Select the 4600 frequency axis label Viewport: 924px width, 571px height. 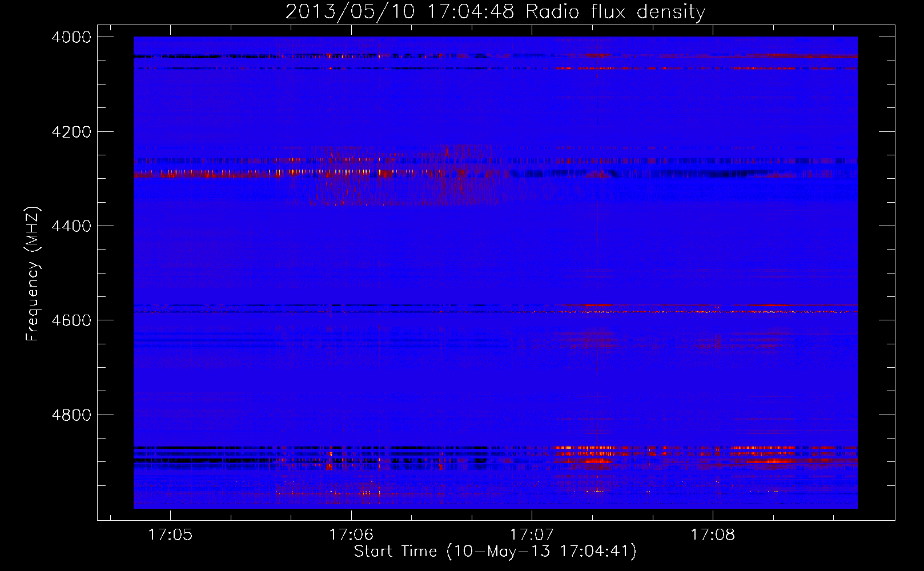tap(71, 320)
